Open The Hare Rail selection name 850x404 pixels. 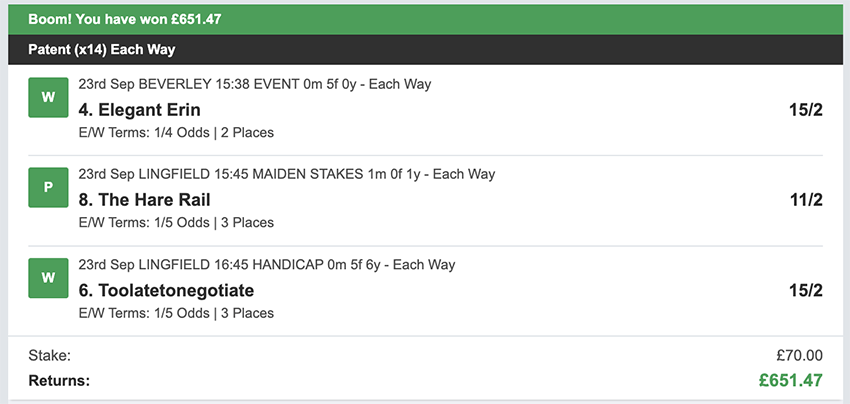tap(144, 199)
